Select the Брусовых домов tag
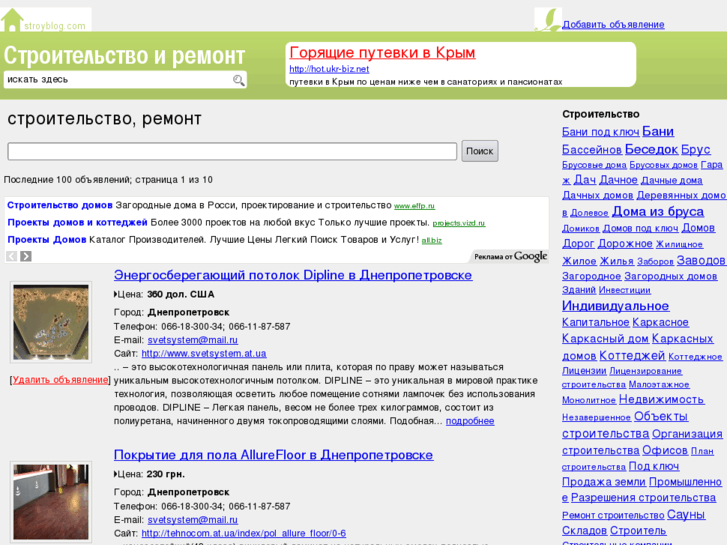 [x=663, y=165]
